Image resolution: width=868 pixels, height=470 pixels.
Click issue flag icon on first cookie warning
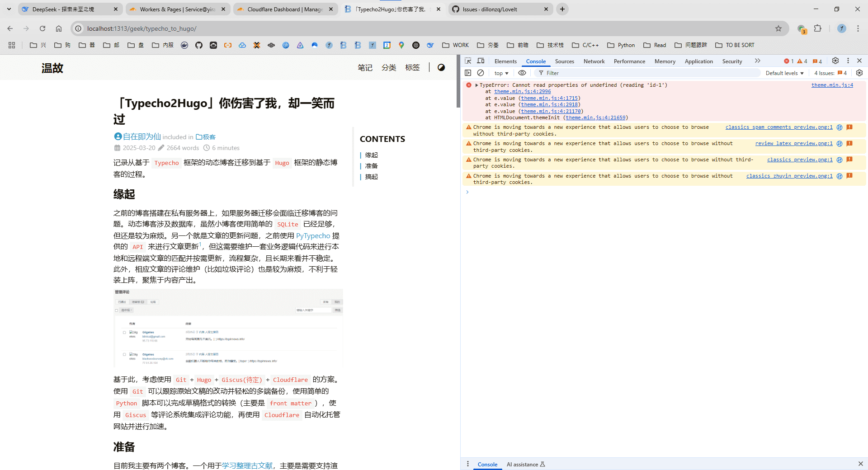pos(849,127)
